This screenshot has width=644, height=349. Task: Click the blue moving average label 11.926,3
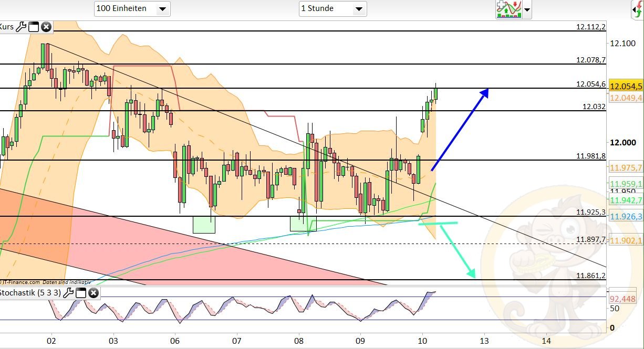click(x=626, y=217)
